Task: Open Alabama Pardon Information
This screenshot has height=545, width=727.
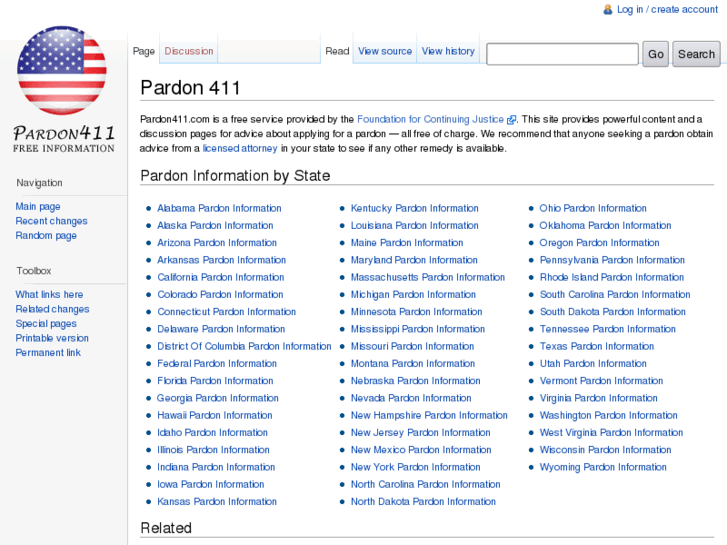Action: pyautogui.click(x=219, y=208)
